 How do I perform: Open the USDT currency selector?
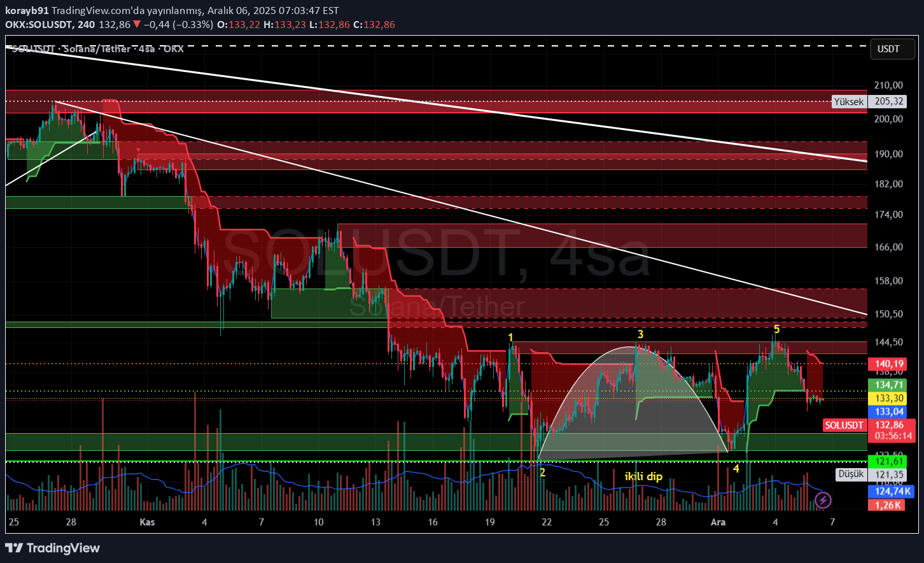pyautogui.click(x=888, y=49)
